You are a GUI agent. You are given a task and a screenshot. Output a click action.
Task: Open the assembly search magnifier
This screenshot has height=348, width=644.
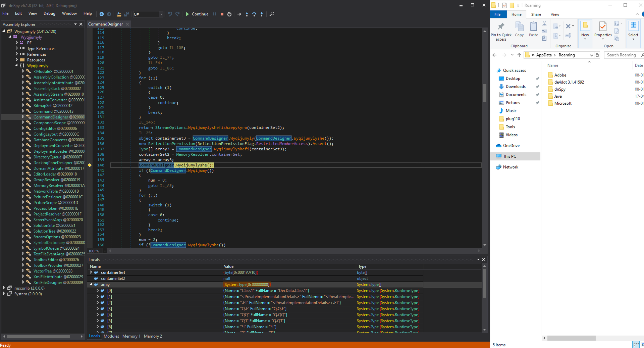click(x=272, y=14)
